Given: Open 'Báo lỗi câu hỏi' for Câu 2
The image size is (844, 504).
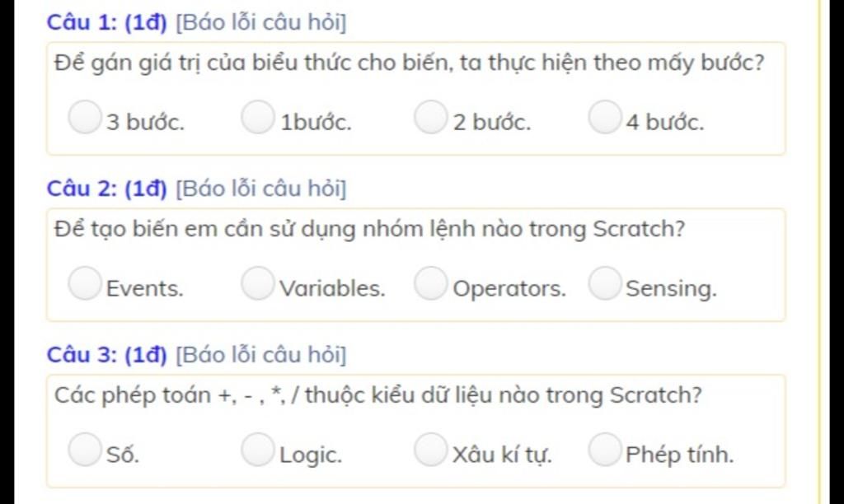Looking at the screenshot, I should pos(261,189).
